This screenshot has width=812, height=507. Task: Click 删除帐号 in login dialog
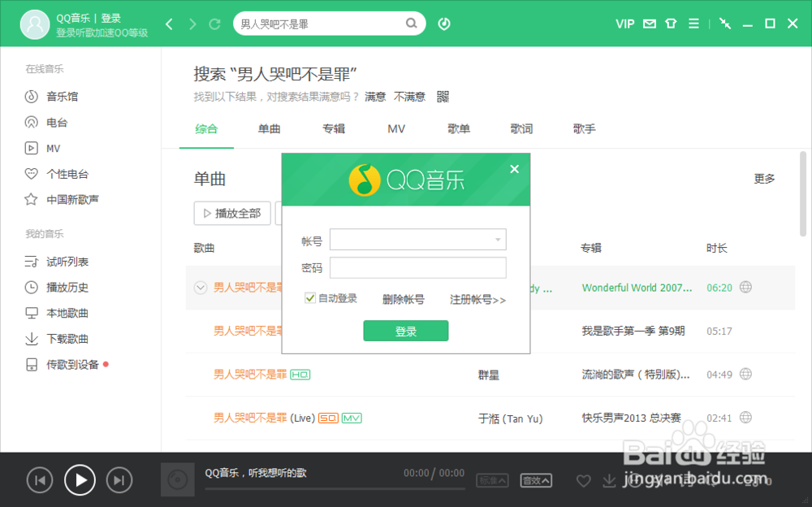coord(404,299)
